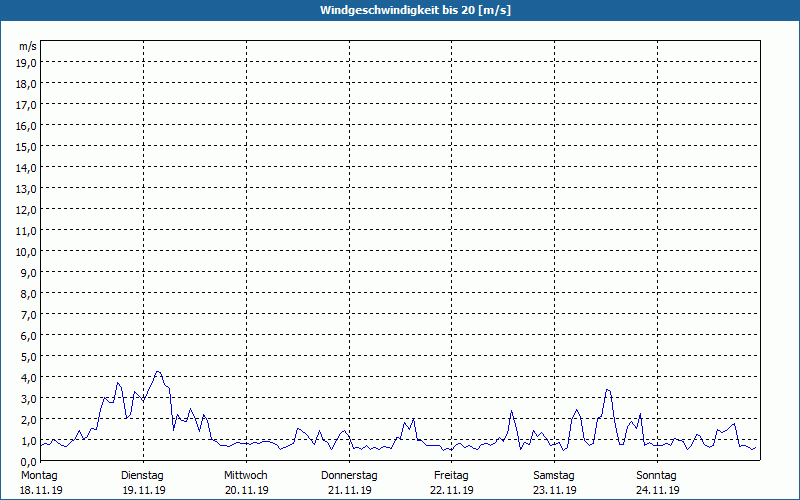
Task: Click the date 23.11.19
Action: [555, 490]
